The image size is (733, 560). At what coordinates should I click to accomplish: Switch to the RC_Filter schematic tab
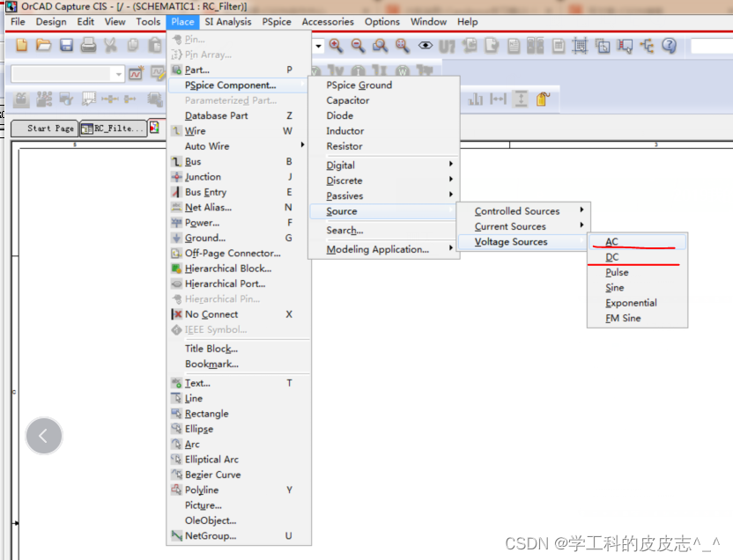click(114, 128)
